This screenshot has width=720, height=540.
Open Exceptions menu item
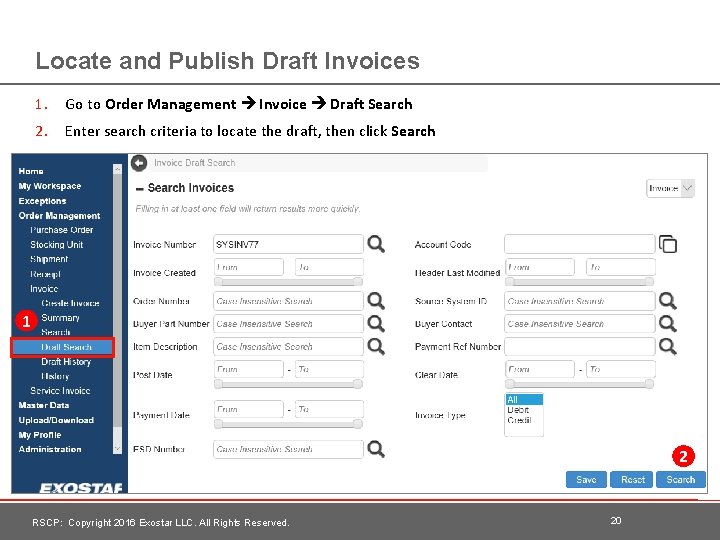(x=42, y=201)
